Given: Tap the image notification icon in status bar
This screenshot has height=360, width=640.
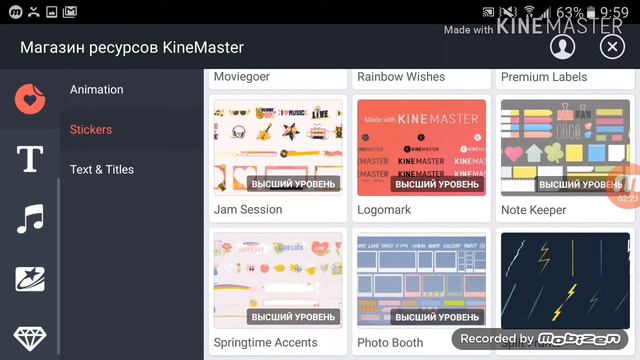Looking at the screenshot, I should pyautogui.click(x=52, y=12).
